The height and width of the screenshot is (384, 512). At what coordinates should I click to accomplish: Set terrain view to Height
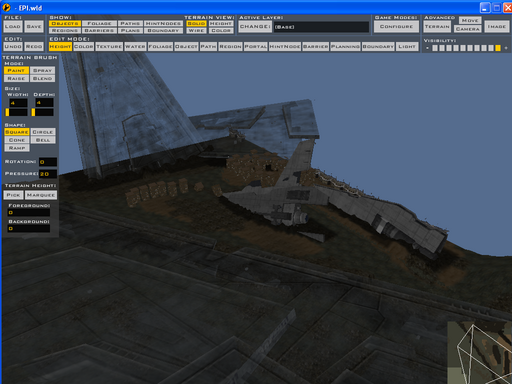(221, 24)
